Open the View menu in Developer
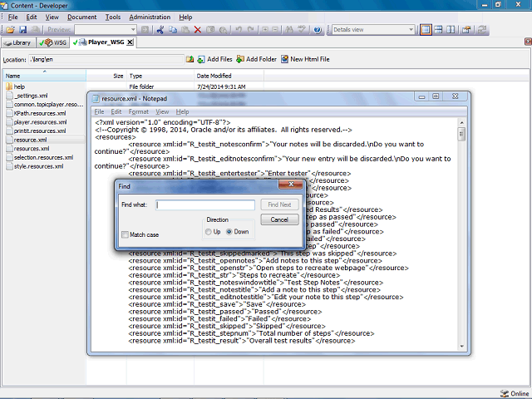Viewport: 532px width, 399px height. pyautogui.click(x=52, y=17)
